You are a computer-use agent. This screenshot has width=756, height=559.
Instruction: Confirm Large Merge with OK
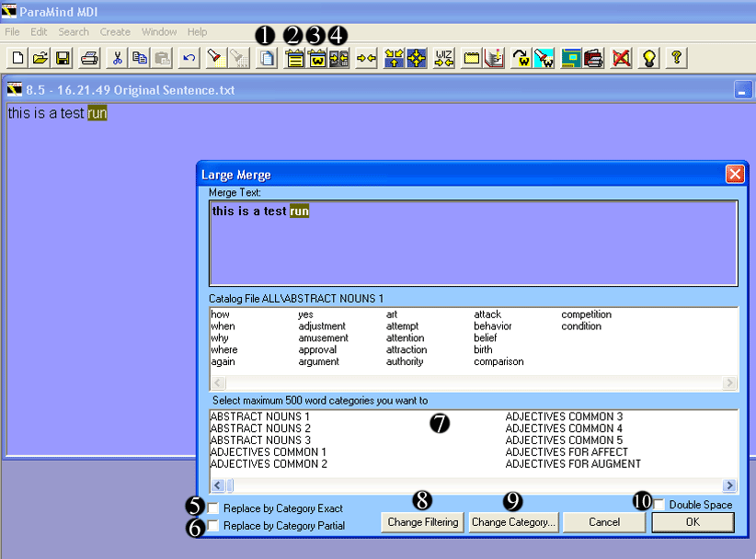[x=693, y=522]
